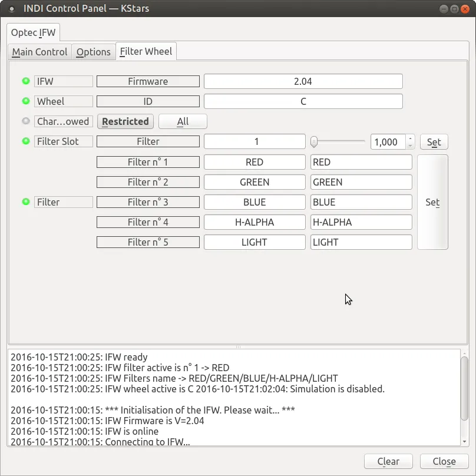Click the tall Set button for filter names

(x=432, y=202)
